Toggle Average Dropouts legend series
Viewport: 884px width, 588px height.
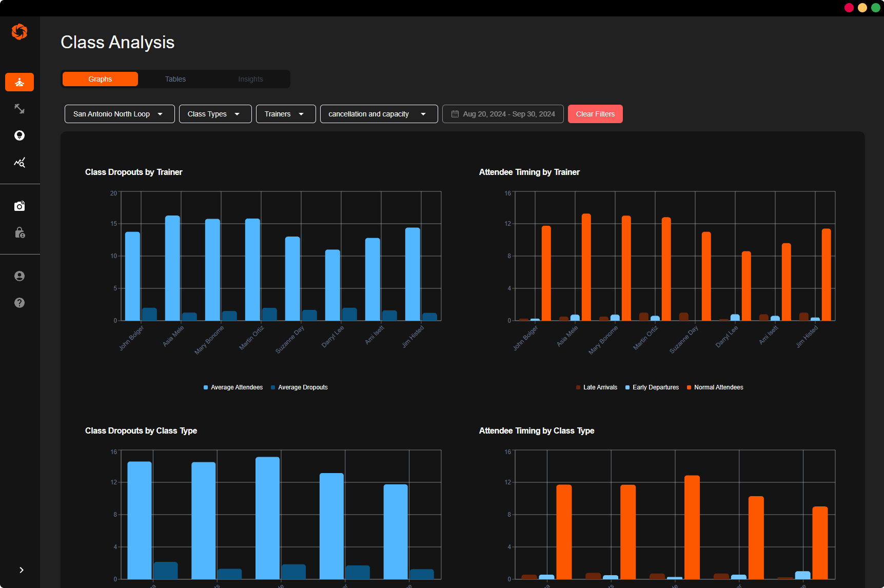(299, 387)
